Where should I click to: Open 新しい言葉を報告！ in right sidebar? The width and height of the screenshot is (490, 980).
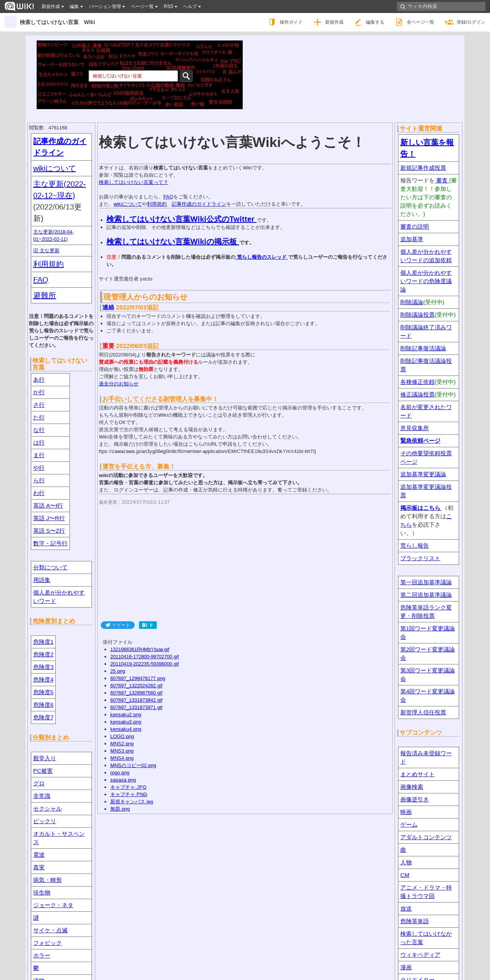click(x=427, y=148)
